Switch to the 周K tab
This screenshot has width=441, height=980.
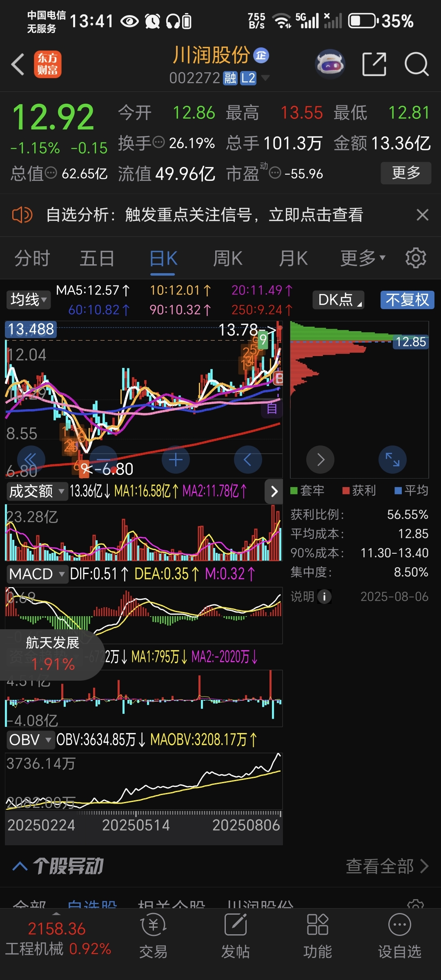(x=228, y=258)
